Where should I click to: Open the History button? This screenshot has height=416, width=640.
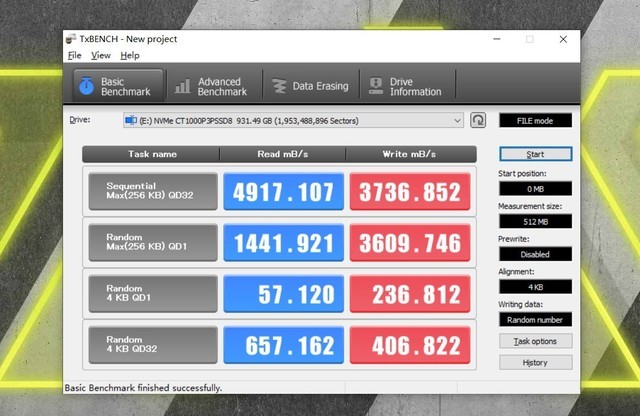[x=535, y=363]
